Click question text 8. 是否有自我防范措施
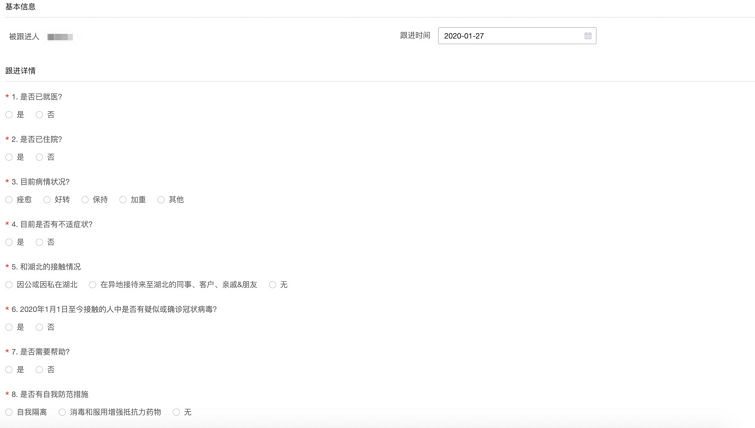The width and height of the screenshot is (755, 428). [50, 394]
